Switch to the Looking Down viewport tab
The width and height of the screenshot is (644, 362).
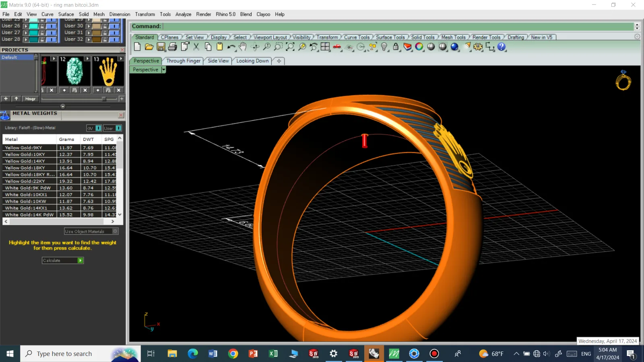click(x=252, y=61)
